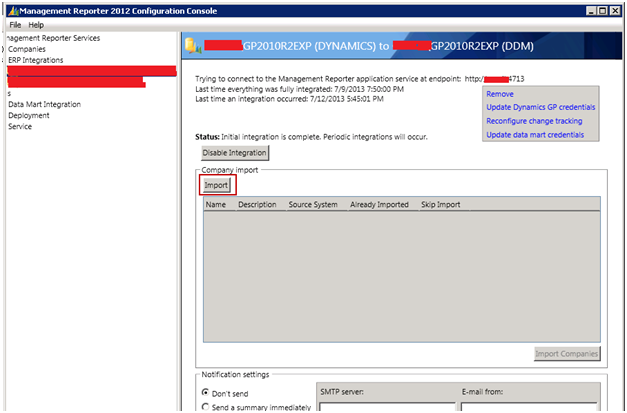Screen dimensions: 627x413
Task: Click the Remove link
Action: (500, 94)
